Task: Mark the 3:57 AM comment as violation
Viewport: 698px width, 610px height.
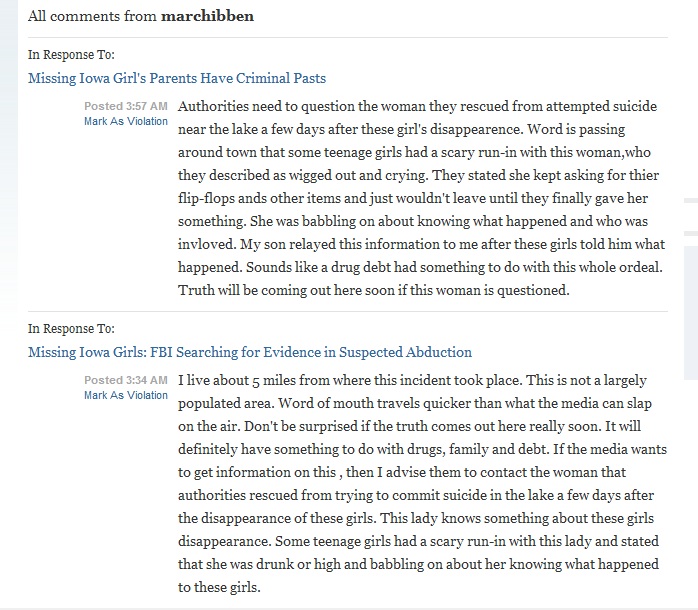Action: pos(126,120)
